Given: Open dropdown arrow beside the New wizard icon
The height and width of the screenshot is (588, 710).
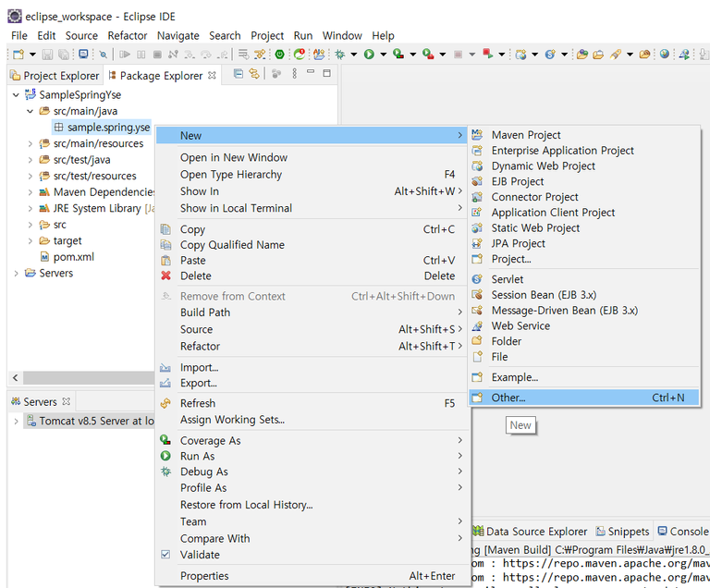Looking at the screenshot, I should click(32, 55).
